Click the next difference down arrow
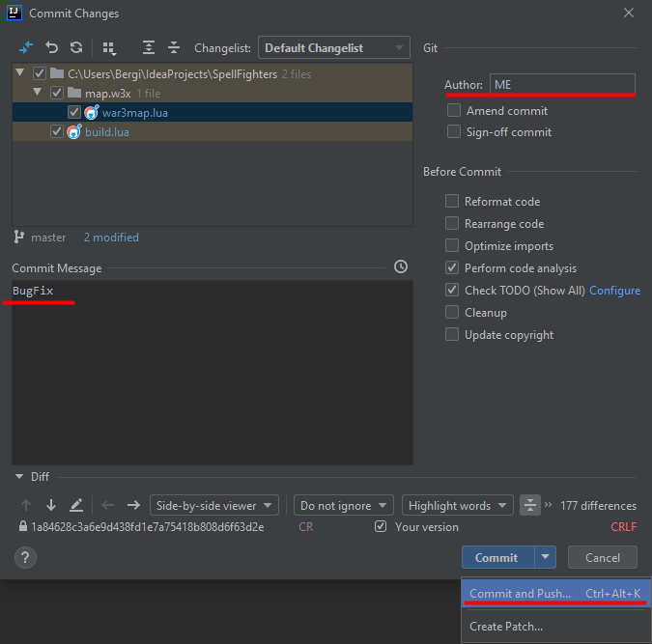The image size is (652, 644). [x=51, y=505]
